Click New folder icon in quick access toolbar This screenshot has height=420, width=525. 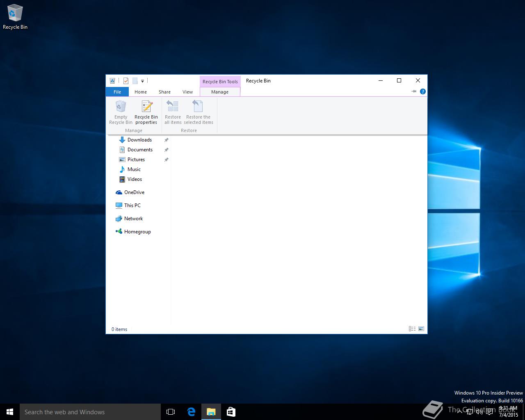coord(135,81)
